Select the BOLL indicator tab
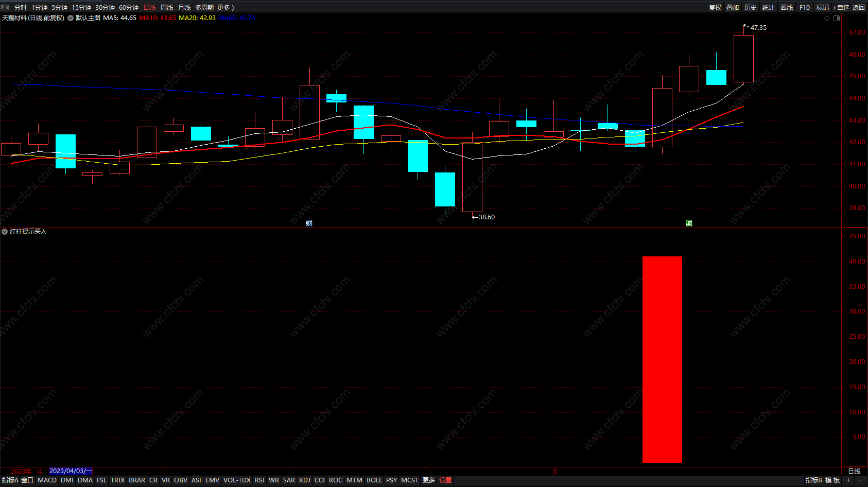This screenshot has height=487, width=868. [x=374, y=480]
